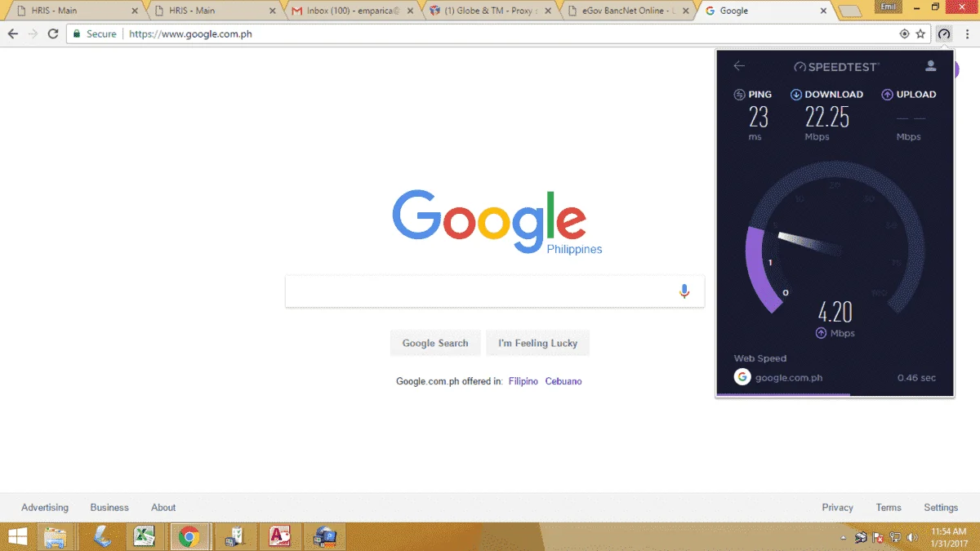Open the Terms footer link
Viewport: 980px width, 551px height.
tap(889, 507)
